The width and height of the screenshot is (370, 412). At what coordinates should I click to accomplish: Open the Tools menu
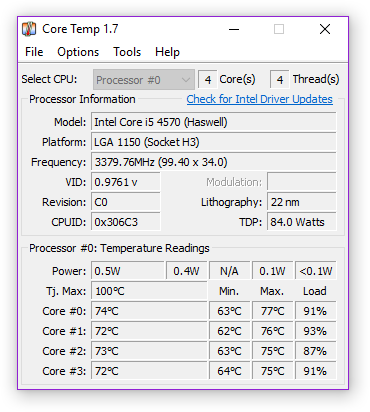click(x=127, y=52)
